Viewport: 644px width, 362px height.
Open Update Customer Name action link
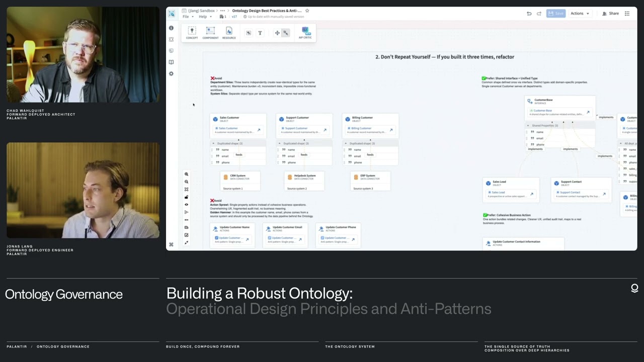pyautogui.click(x=247, y=239)
